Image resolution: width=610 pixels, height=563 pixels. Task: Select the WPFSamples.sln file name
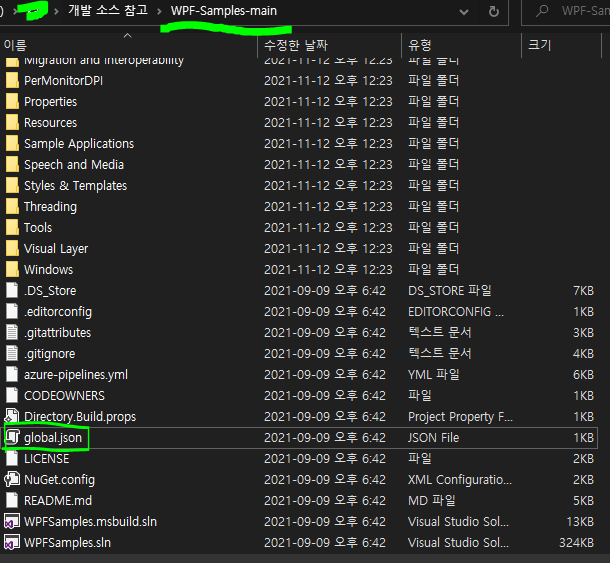click(67, 543)
